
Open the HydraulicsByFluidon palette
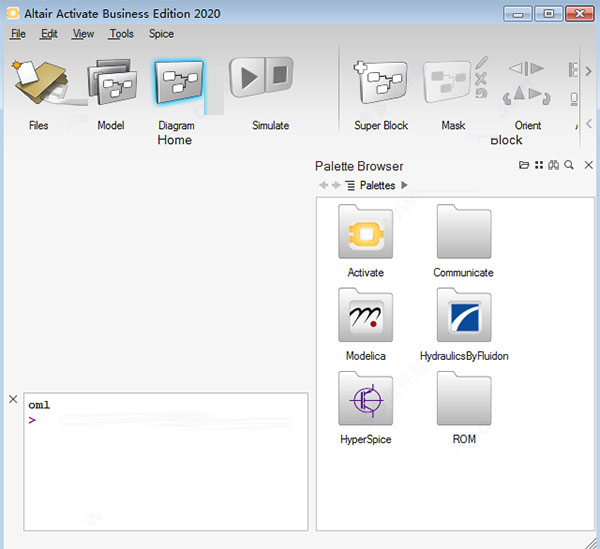[463, 317]
